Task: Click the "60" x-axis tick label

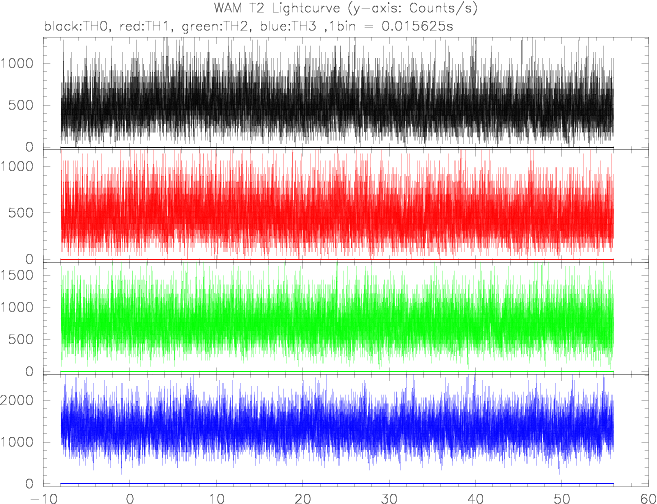Action: 647,499
